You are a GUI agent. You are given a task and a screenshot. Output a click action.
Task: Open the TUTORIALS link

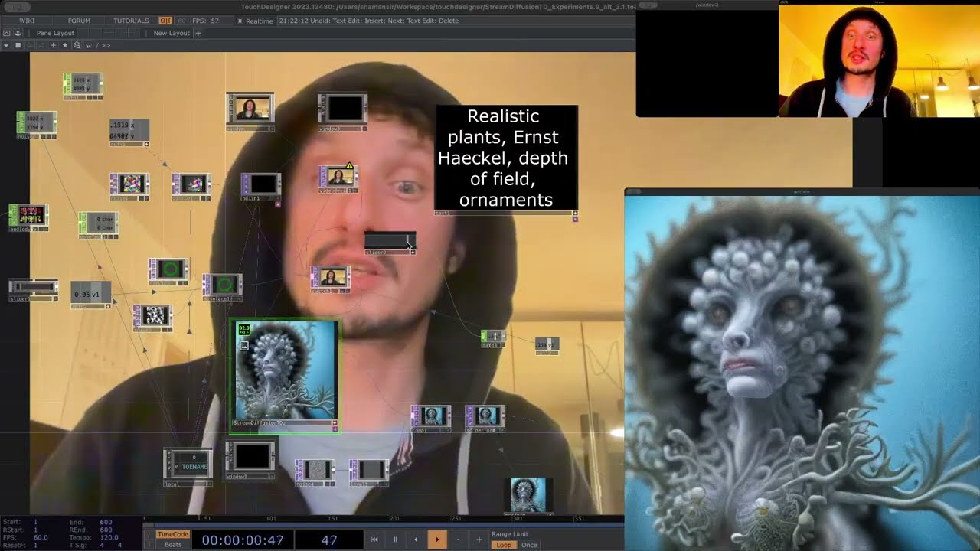[x=131, y=21]
